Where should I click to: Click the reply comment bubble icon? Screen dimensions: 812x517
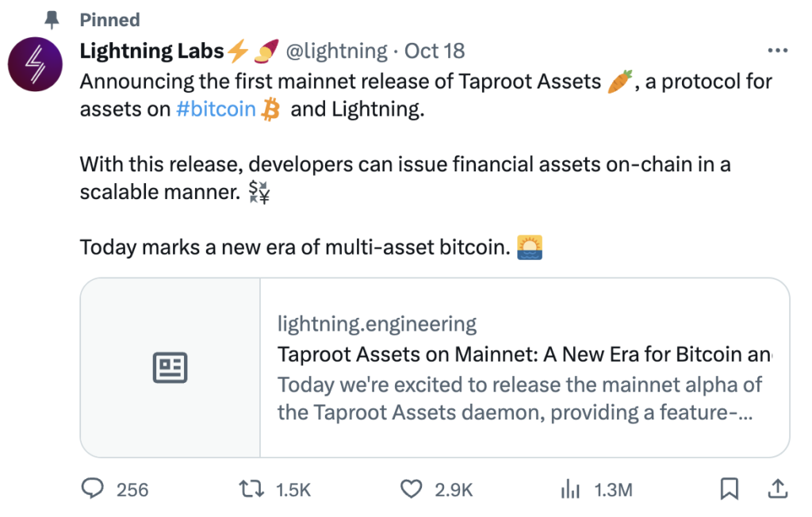point(93,488)
